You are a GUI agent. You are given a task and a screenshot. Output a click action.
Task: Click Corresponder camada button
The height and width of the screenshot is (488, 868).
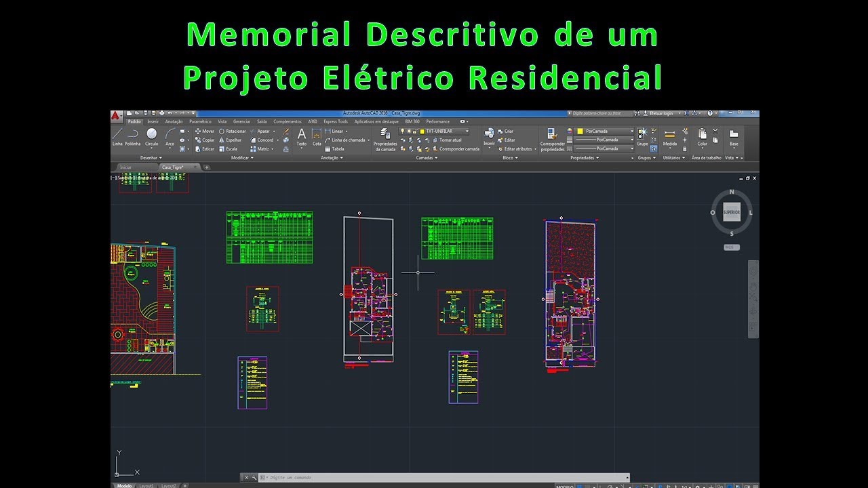pos(455,148)
